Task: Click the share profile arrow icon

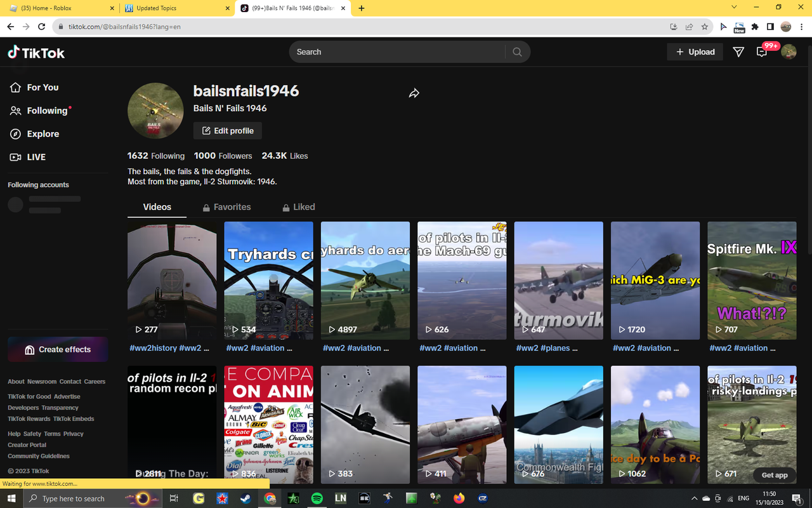Action: coord(414,93)
